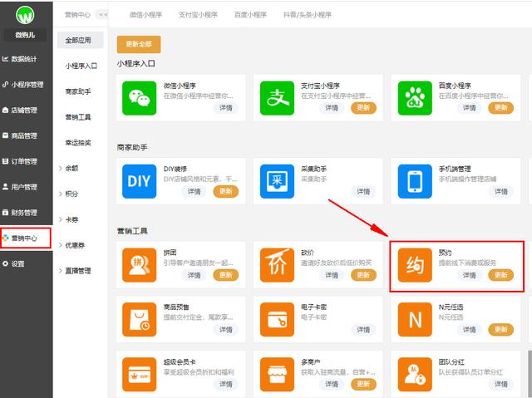Image resolution: width=532 pixels, height=398 pixels.
Task: Open the 团队分红 icon
Action: pyautogui.click(x=415, y=374)
